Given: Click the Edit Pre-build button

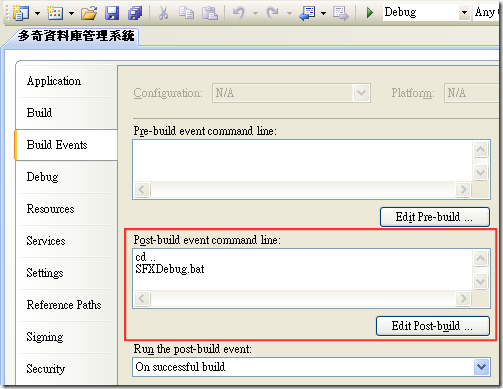Looking at the screenshot, I should 435,217.
